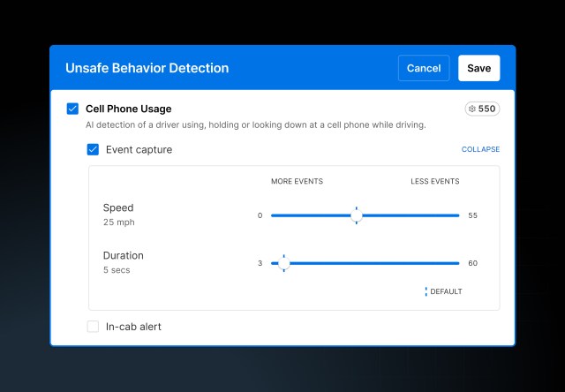Click the Unsafe Behavior Detection title
Image resolution: width=565 pixels, height=392 pixels.
[147, 68]
